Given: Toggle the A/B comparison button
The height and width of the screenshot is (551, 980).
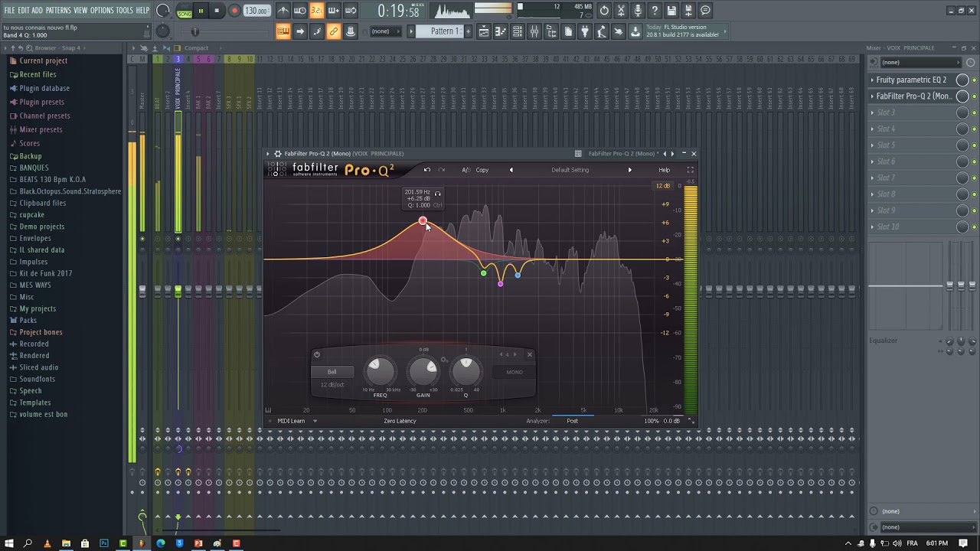Looking at the screenshot, I should click(465, 170).
